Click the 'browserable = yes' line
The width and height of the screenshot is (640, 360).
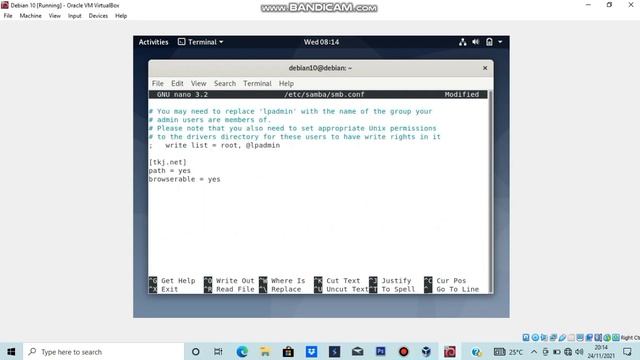pyautogui.click(x=184, y=179)
